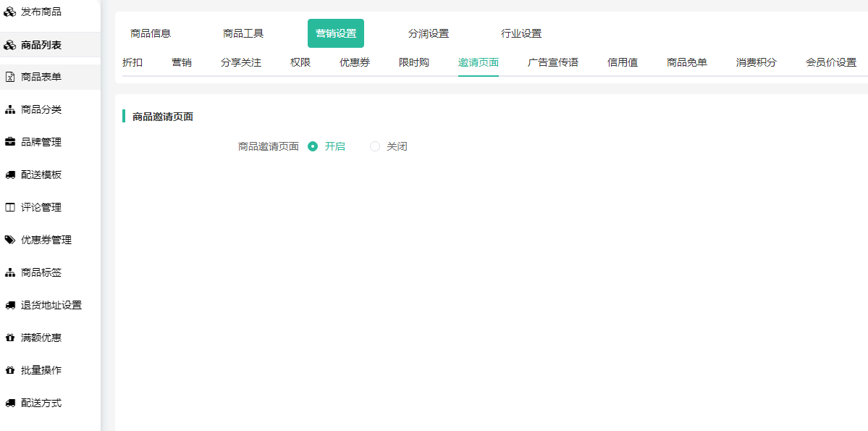The image size is (868, 431).
Task: Select the 关闭 radio button
Action: pos(375,146)
